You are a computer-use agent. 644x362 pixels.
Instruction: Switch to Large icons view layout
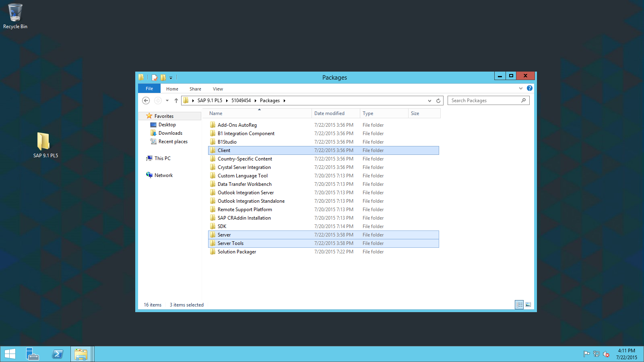(528, 305)
